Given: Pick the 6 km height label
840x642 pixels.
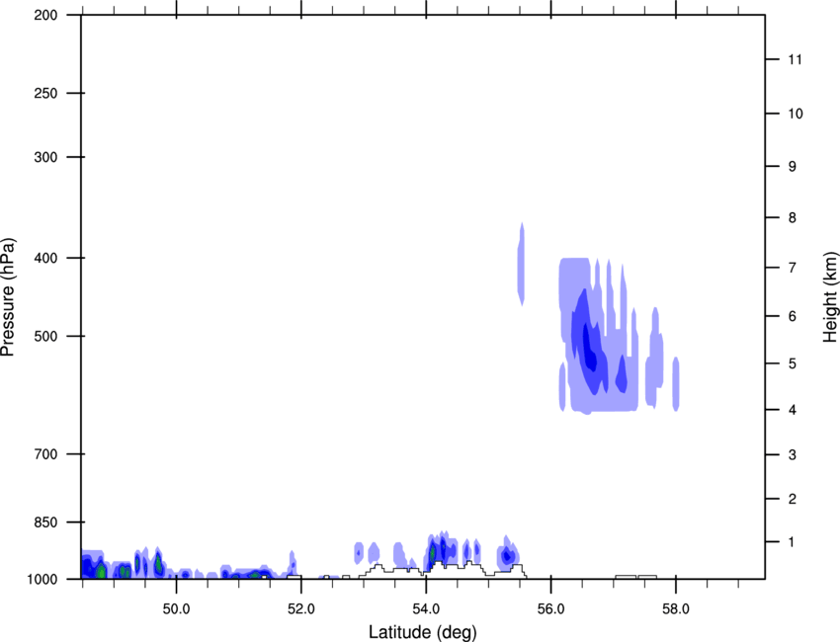Looking at the screenshot, I should tap(793, 316).
